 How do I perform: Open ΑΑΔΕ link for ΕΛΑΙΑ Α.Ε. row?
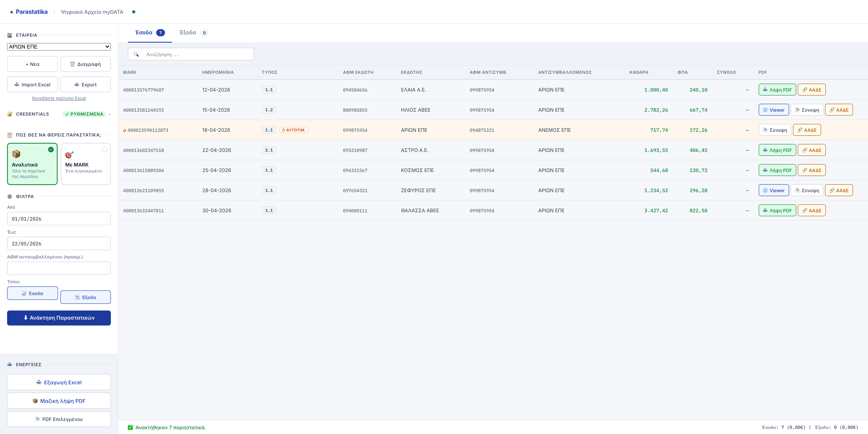click(811, 90)
